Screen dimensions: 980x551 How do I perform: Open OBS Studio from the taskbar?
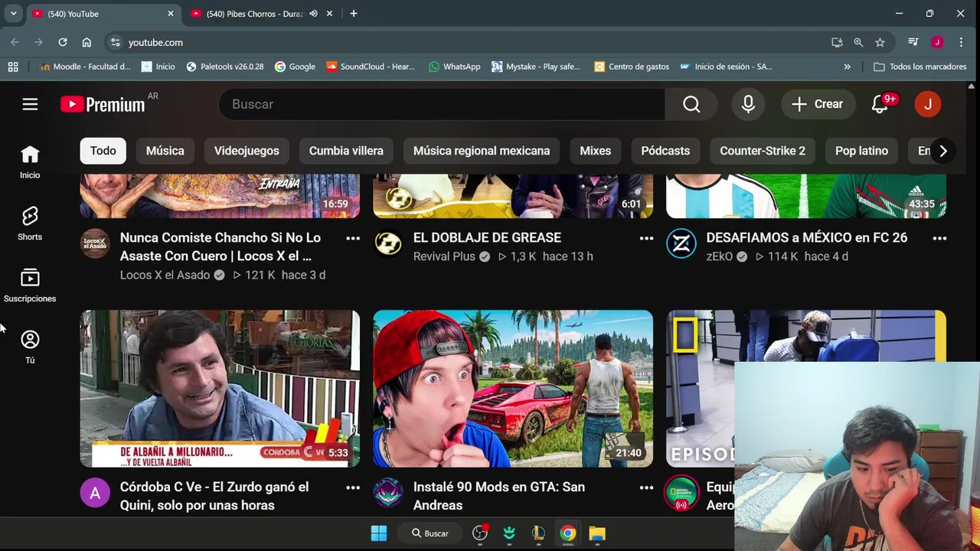click(x=480, y=533)
